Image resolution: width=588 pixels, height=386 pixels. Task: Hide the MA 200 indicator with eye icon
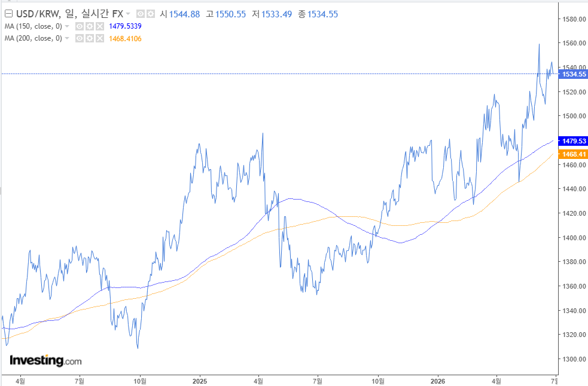coord(80,38)
